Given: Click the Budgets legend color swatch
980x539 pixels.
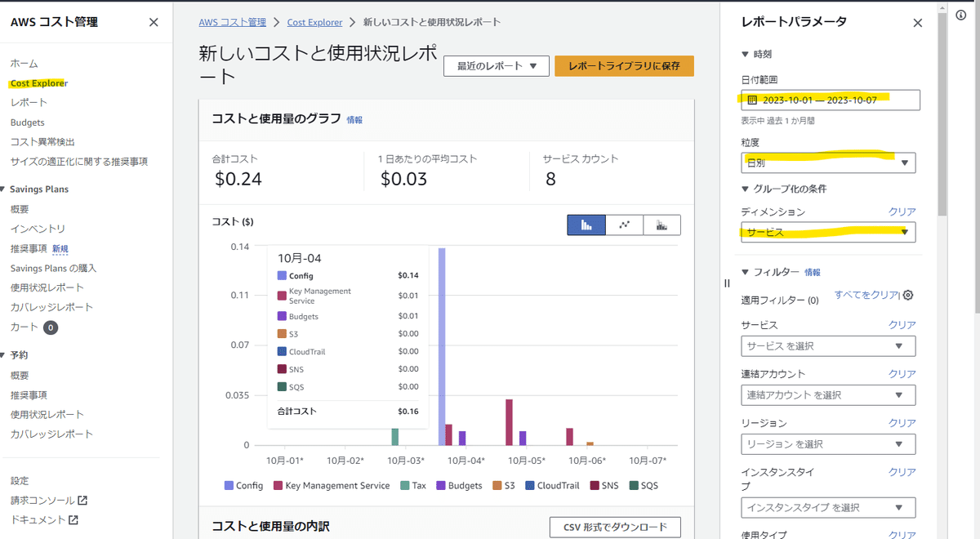Looking at the screenshot, I should coord(441,485).
